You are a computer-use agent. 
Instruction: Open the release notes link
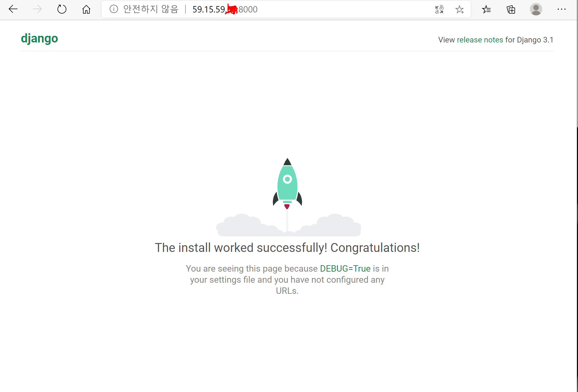[x=480, y=40]
